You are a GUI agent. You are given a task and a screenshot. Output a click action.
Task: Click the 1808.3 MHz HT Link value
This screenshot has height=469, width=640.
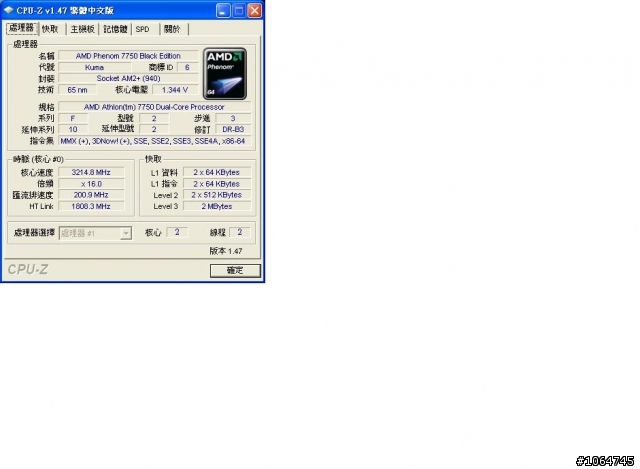pyautogui.click(x=91, y=206)
